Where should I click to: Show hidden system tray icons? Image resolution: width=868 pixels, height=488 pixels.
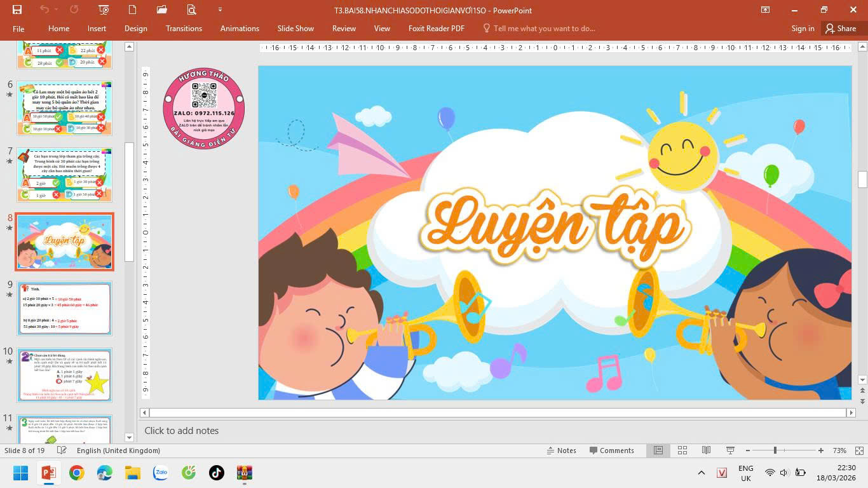point(702,473)
